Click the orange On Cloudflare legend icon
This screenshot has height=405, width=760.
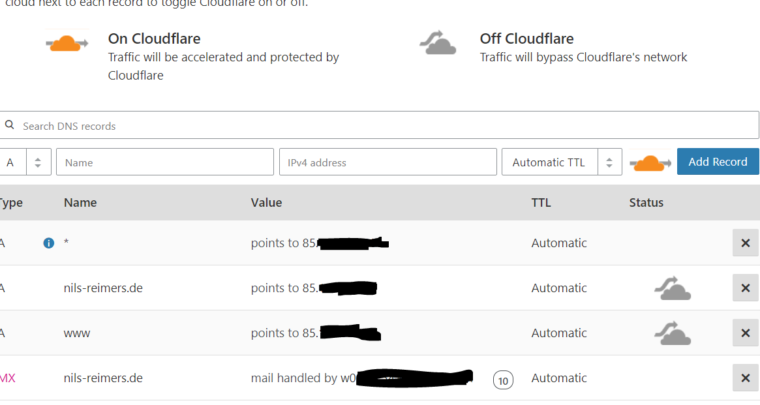67,44
